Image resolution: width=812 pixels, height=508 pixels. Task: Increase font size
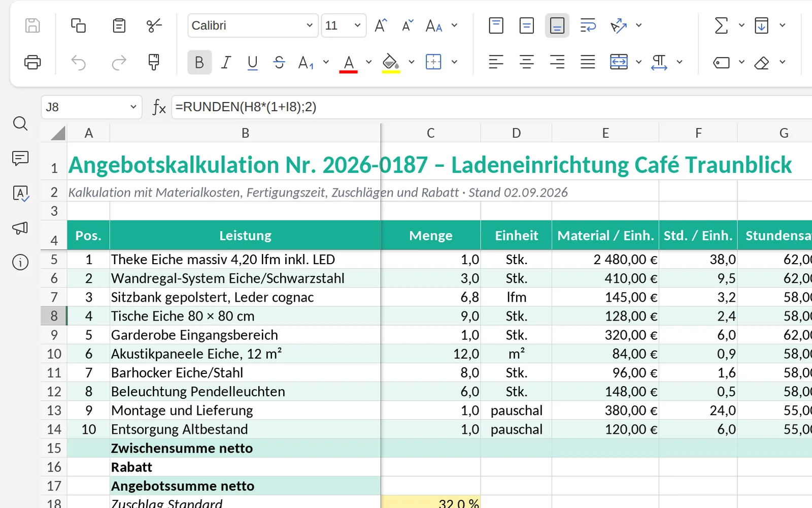coord(381,25)
